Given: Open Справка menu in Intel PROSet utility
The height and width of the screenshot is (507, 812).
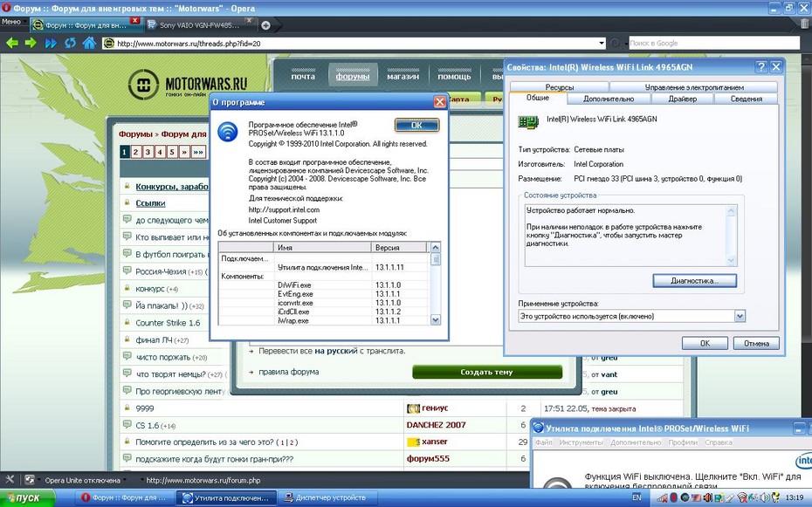Looking at the screenshot, I should (x=719, y=442).
